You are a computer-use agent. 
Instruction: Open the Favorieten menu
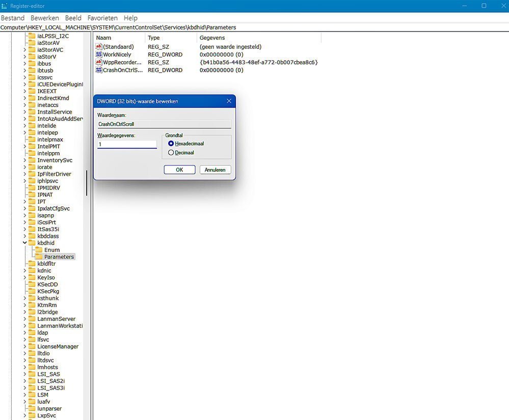[x=102, y=18]
